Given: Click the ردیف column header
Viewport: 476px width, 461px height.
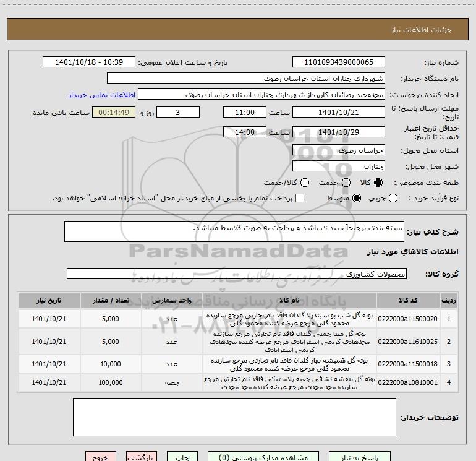Looking at the screenshot, I should (449, 300).
